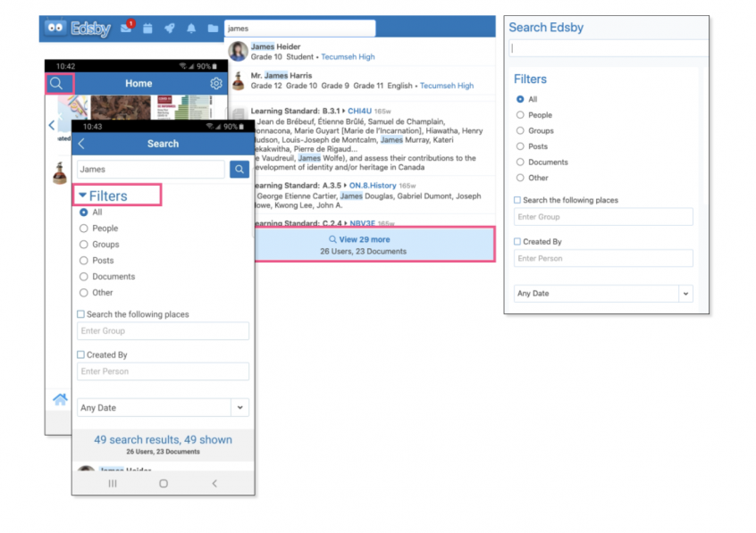Select Groups radio in Search Edsby panel
The image size is (756, 533).
520,130
